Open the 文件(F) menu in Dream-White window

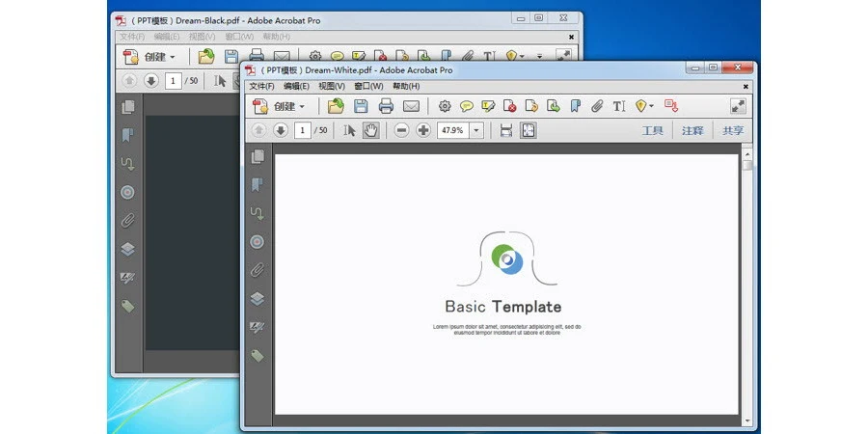click(262, 86)
